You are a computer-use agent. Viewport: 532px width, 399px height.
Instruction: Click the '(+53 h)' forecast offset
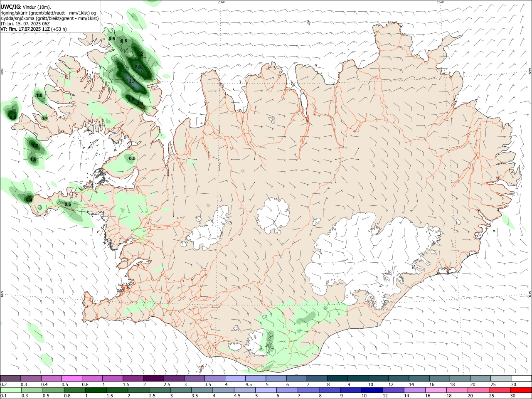point(59,29)
